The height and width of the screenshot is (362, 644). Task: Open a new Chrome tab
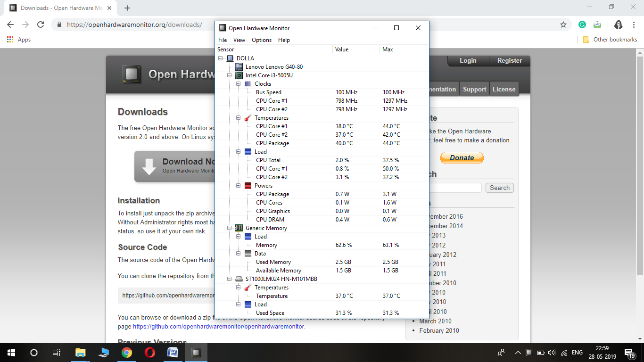(127, 8)
